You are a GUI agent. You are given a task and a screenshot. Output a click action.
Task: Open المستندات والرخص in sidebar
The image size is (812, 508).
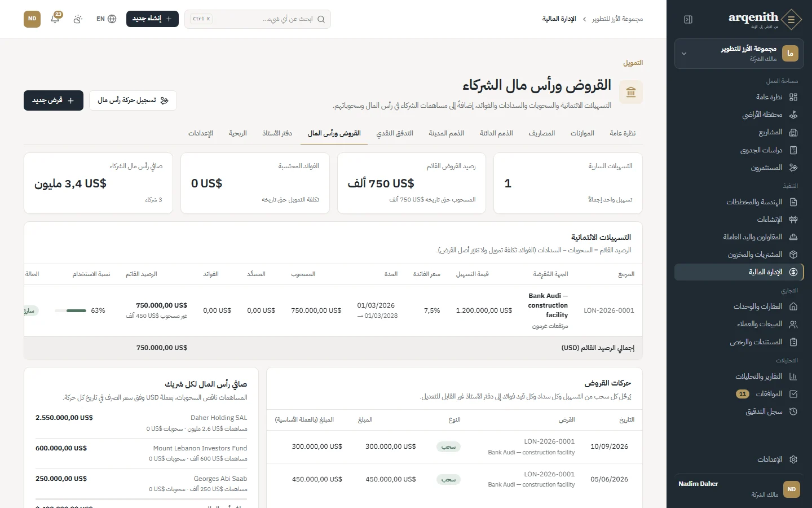point(739,342)
